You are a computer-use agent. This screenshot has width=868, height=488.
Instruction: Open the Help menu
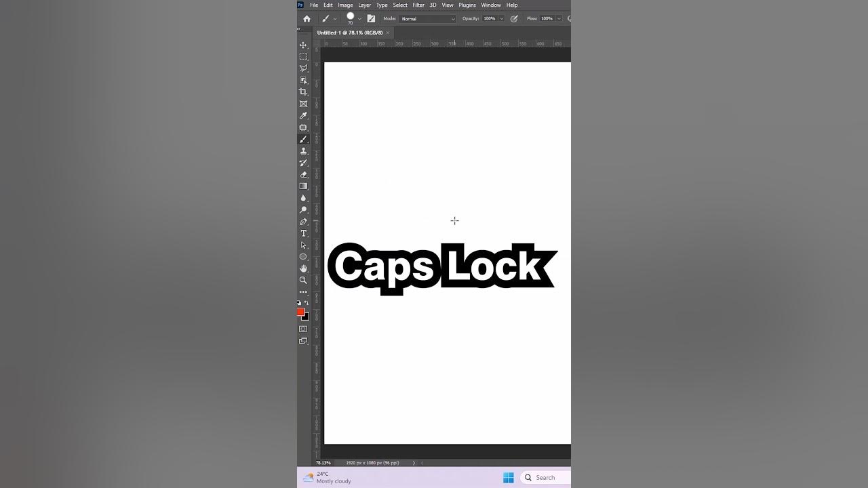tap(512, 5)
